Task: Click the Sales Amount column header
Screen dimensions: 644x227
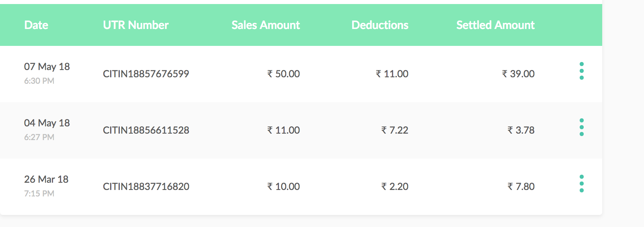Action: pos(266,25)
